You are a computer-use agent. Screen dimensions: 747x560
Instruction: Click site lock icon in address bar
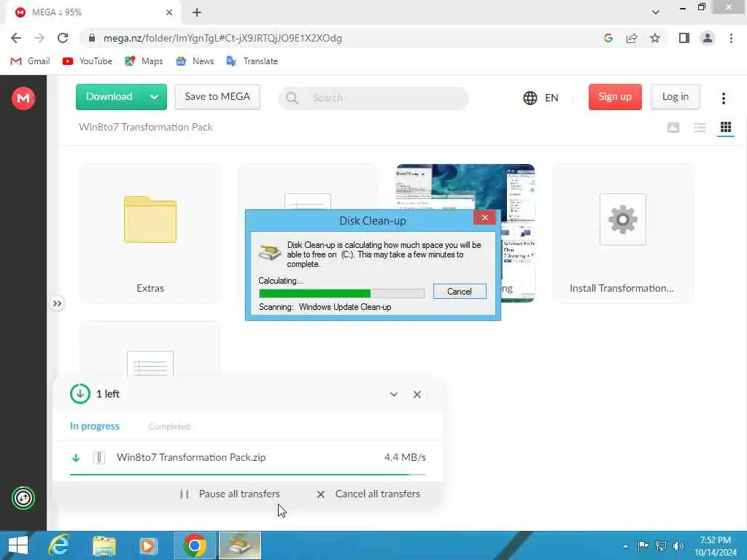[92, 38]
